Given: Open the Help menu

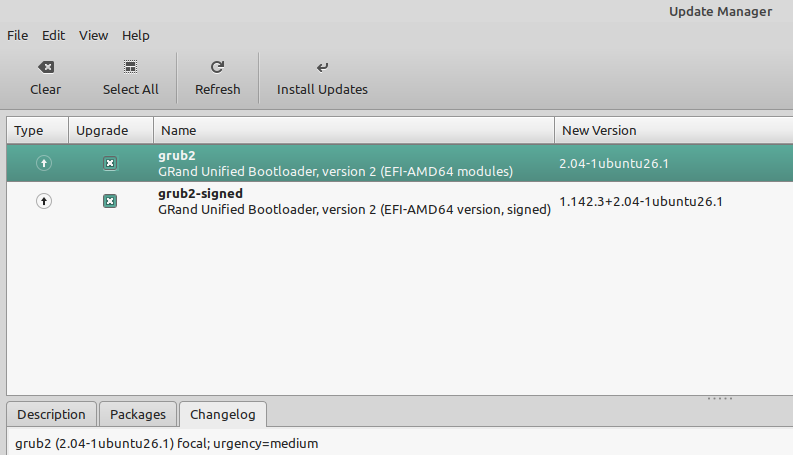Looking at the screenshot, I should tap(136, 35).
